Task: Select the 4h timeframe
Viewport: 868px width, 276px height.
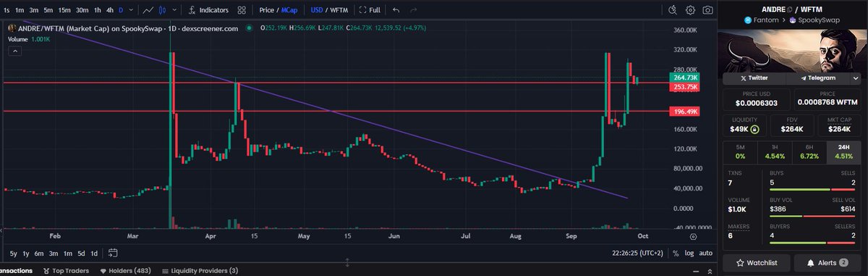Action: click(110, 10)
